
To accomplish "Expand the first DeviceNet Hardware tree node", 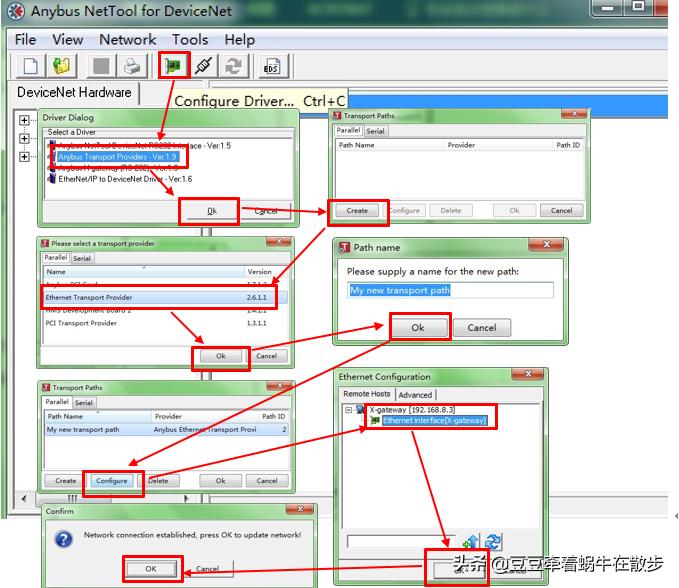I will [x=24, y=120].
